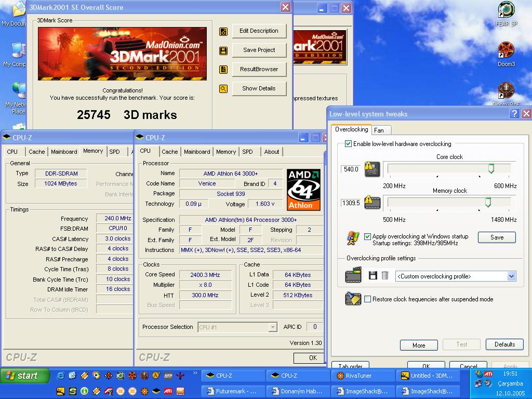Click the save profile floppy disk icon
The width and height of the screenshot is (532, 399).
point(373,275)
